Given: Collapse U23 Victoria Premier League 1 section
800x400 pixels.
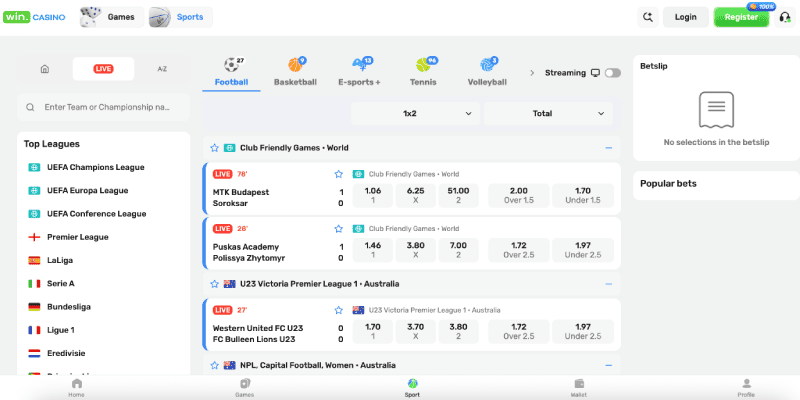Looking at the screenshot, I should 608,284.
